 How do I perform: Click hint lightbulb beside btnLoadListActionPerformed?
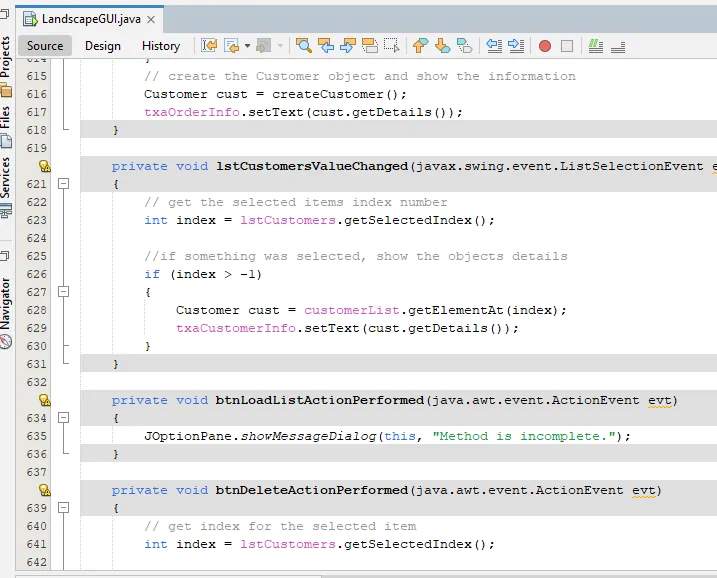pos(44,400)
